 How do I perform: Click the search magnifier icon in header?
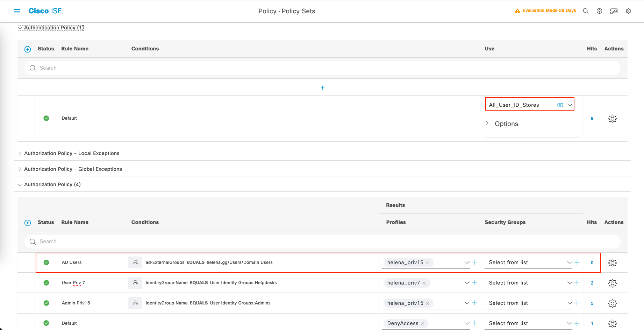click(x=586, y=11)
